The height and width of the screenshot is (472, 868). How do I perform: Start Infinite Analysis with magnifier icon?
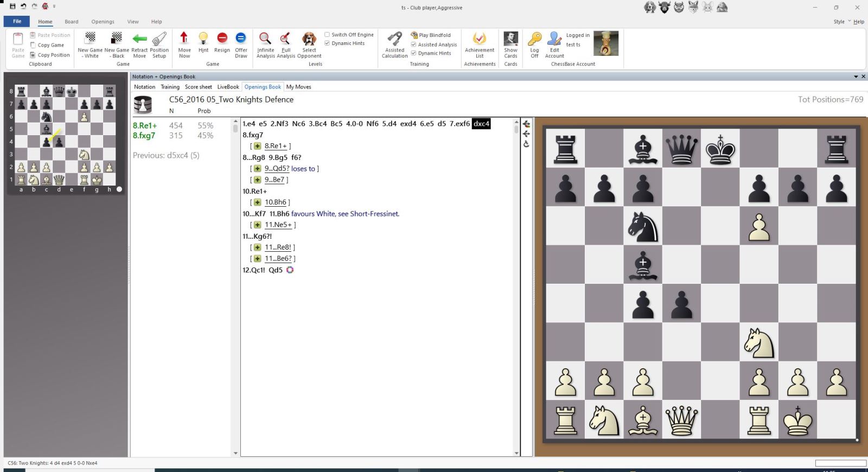pos(265,39)
